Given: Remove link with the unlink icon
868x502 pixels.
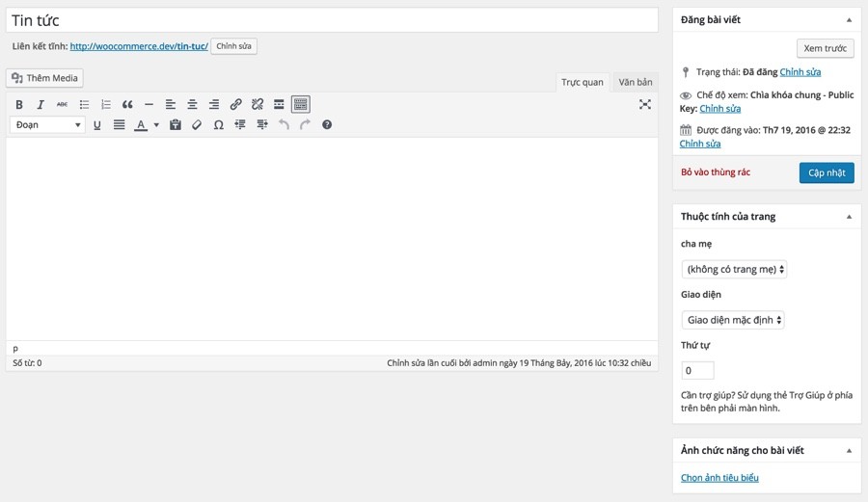Looking at the screenshot, I should click(258, 104).
